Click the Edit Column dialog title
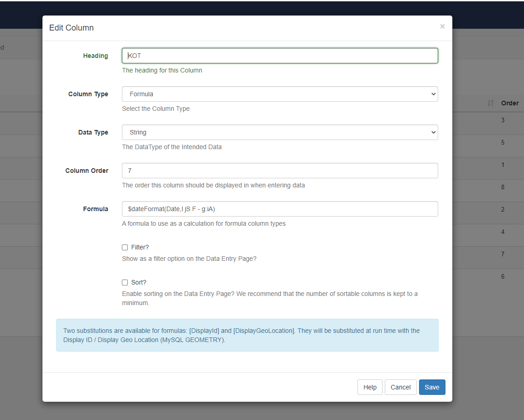The height and width of the screenshot is (420, 524). click(71, 28)
